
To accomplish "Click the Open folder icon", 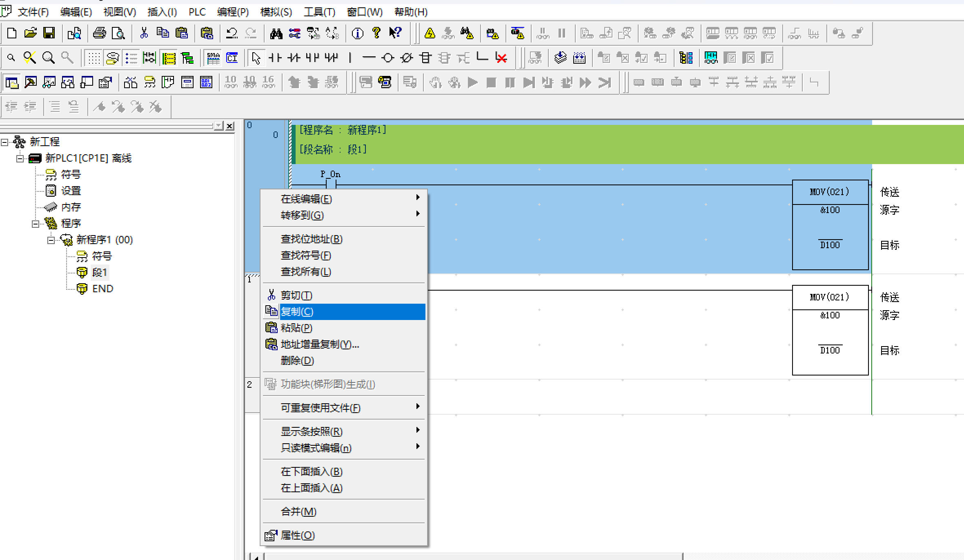I will coord(30,33).
